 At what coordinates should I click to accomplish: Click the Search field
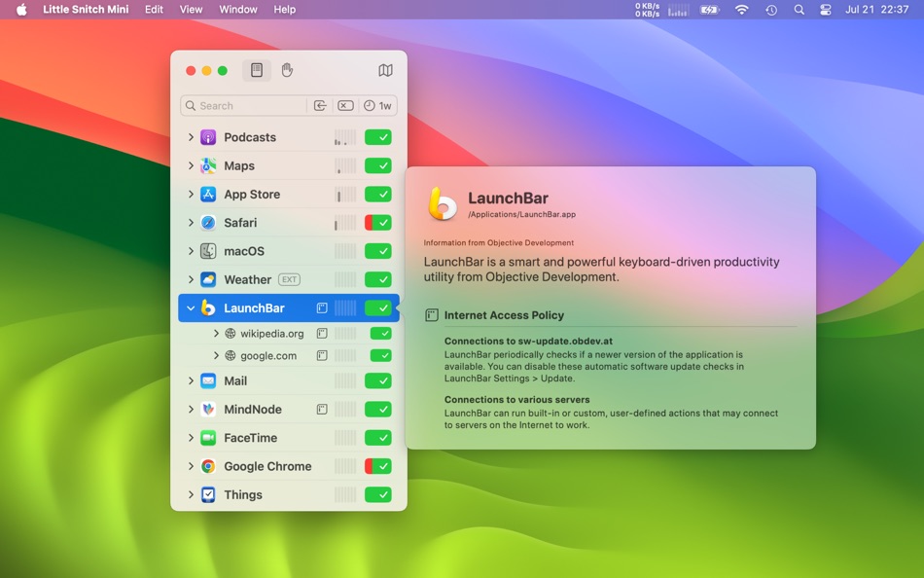point(243,105)
